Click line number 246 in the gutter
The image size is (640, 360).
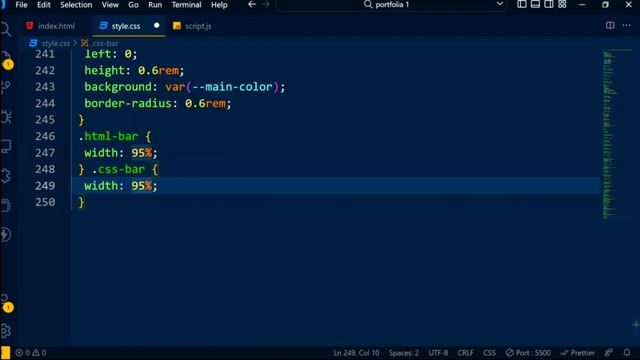pos(45,136)
